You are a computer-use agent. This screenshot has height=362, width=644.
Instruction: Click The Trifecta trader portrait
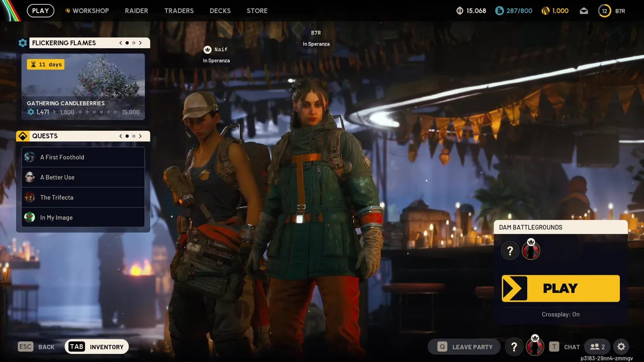tap(30, 197)
